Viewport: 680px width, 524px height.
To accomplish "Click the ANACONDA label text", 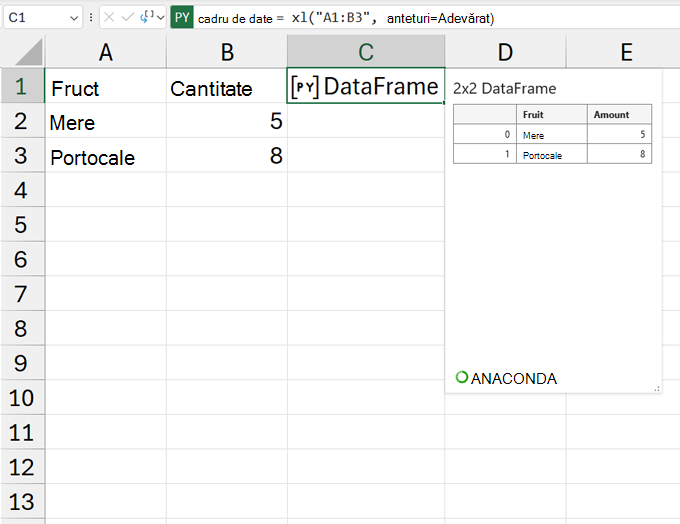I will pos(513,379).
